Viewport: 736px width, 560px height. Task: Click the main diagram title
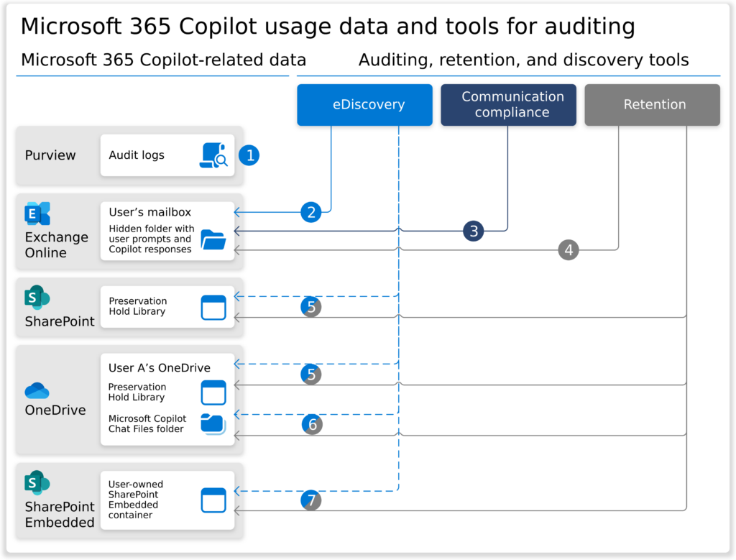[x=328, y=27]
